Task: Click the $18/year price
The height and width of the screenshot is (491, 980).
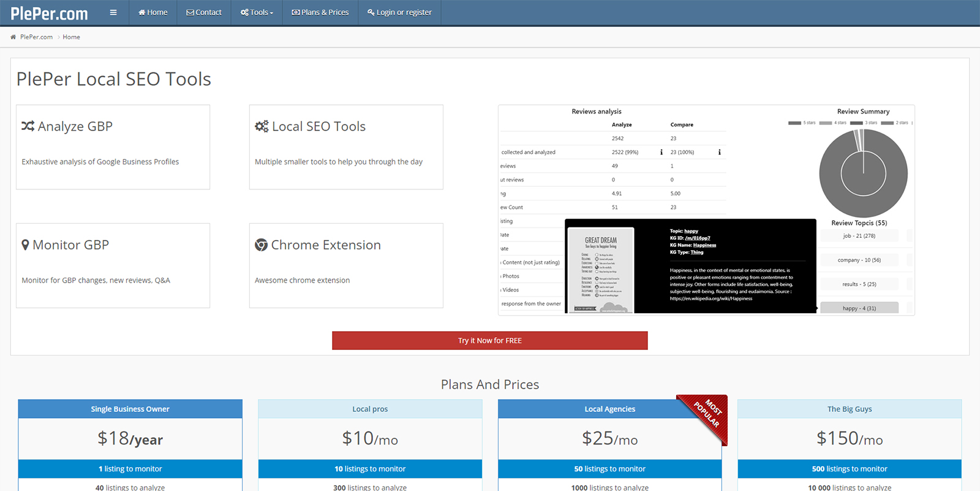Action: 130,438
